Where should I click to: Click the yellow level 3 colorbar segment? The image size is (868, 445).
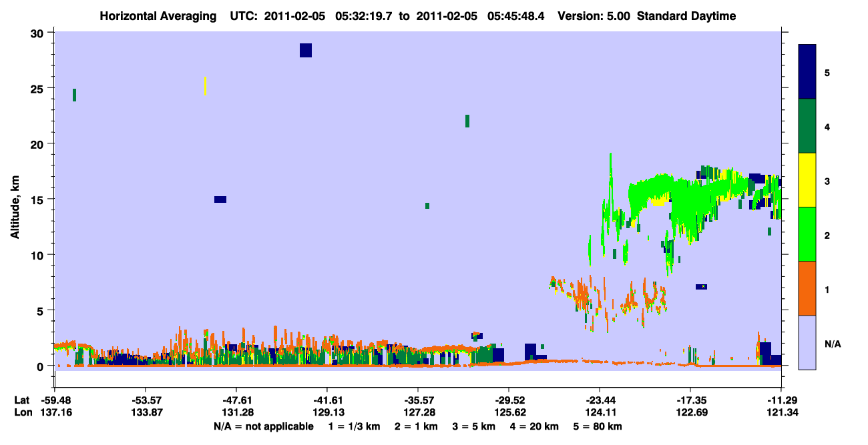coord(807,180)
